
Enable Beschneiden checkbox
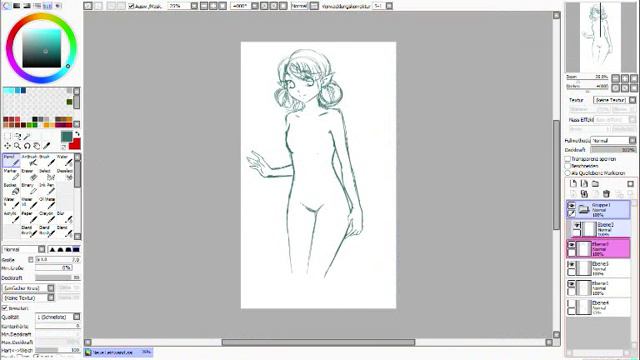pos(567,166)
